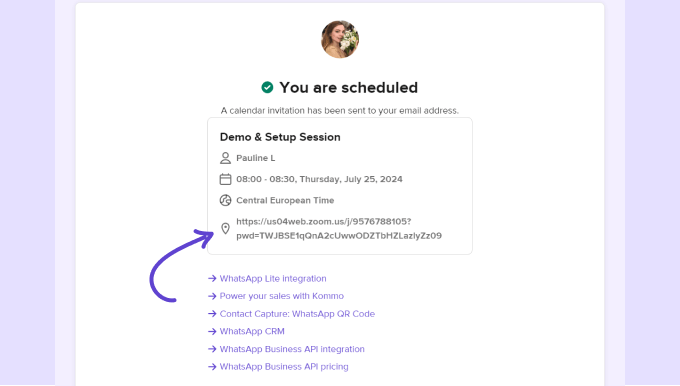
Task: Click the location pin icon by Zoom link
Action: click(225, 229)
